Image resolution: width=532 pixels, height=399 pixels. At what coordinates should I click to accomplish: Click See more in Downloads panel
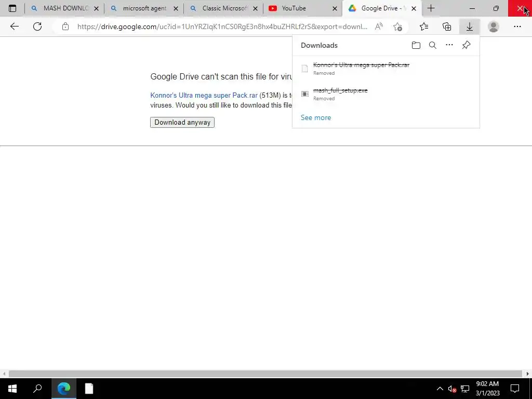[x=316, y=117]
